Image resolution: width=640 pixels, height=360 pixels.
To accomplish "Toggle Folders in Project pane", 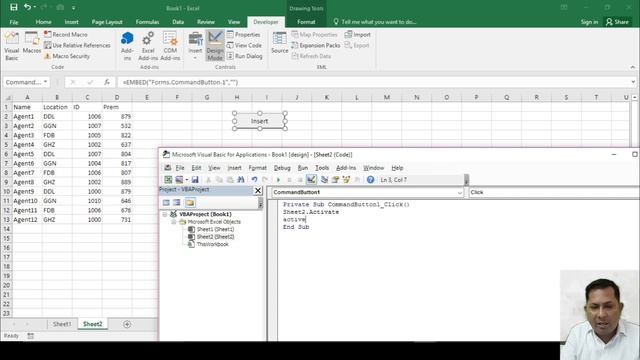I will [190, 202].
